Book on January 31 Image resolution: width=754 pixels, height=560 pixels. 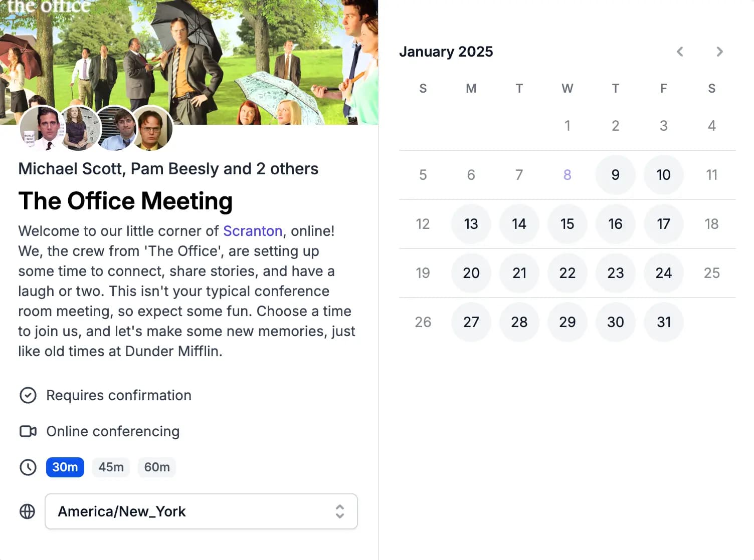tap(663, 322)
